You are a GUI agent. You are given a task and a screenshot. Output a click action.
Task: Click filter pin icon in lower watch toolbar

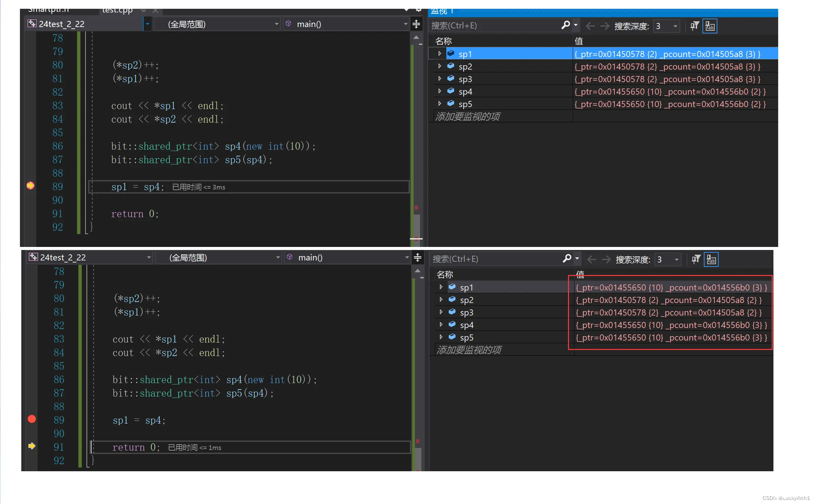pyautogui.click(x=696, y=259)
